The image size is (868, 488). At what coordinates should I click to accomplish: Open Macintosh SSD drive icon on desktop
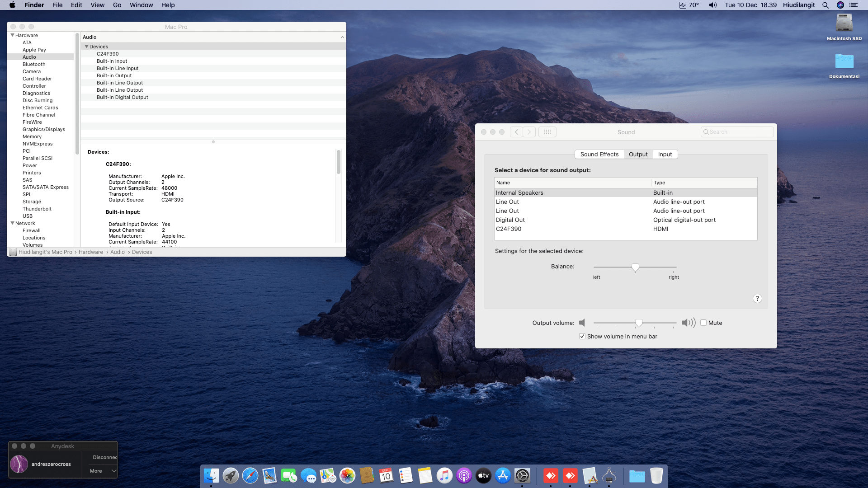pos(844,23)
